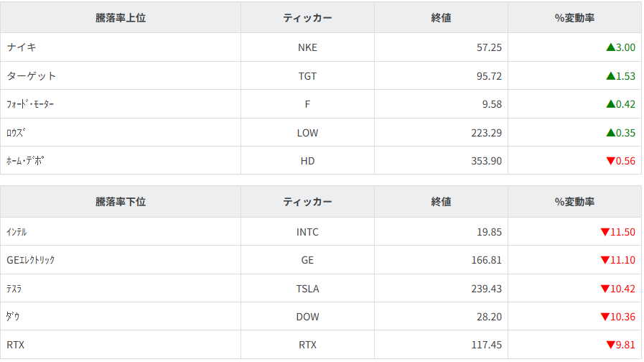Click the NKE ticker symbol

[x=307, y=47]
